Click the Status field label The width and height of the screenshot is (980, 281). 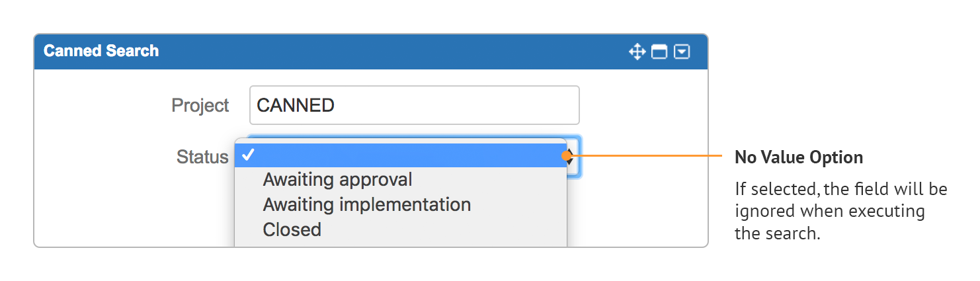202,157
